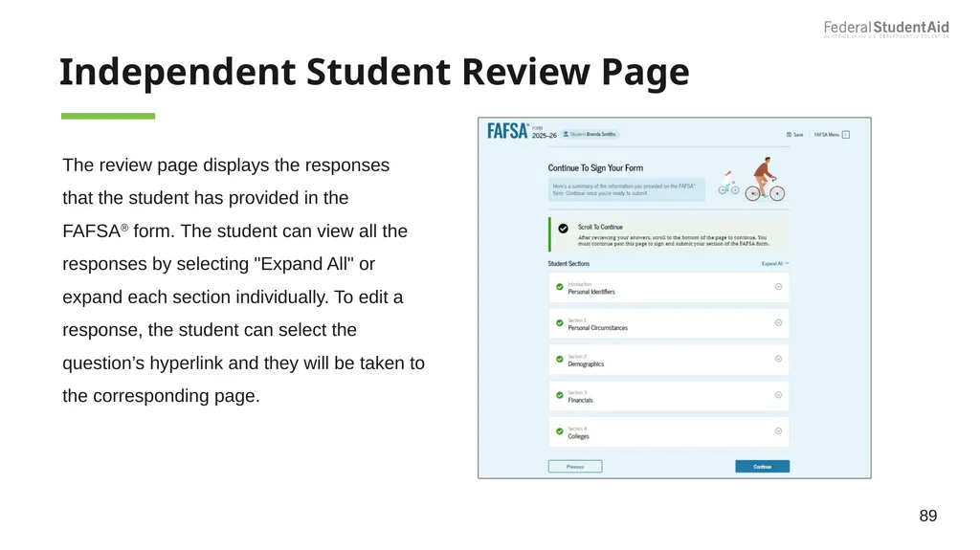The height and width of the screenshot is (550, 980).
Task: Click the 'Colleges' row label
Action: point(578,436)
